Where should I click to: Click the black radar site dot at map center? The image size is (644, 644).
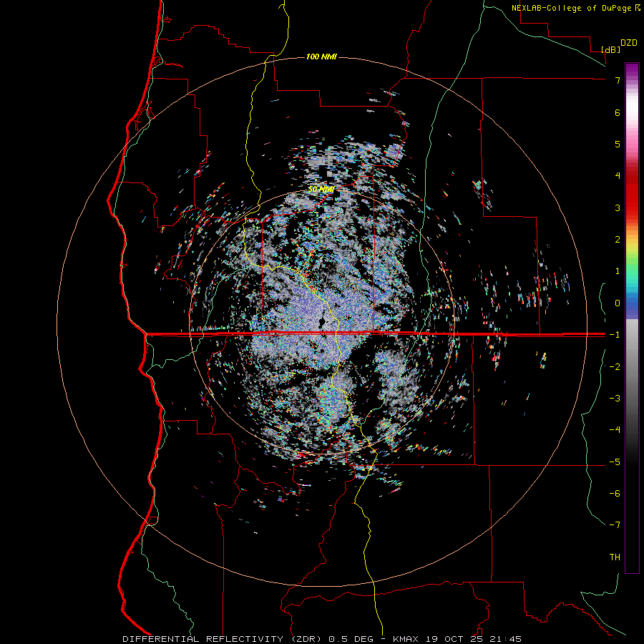tap(321, 321)
